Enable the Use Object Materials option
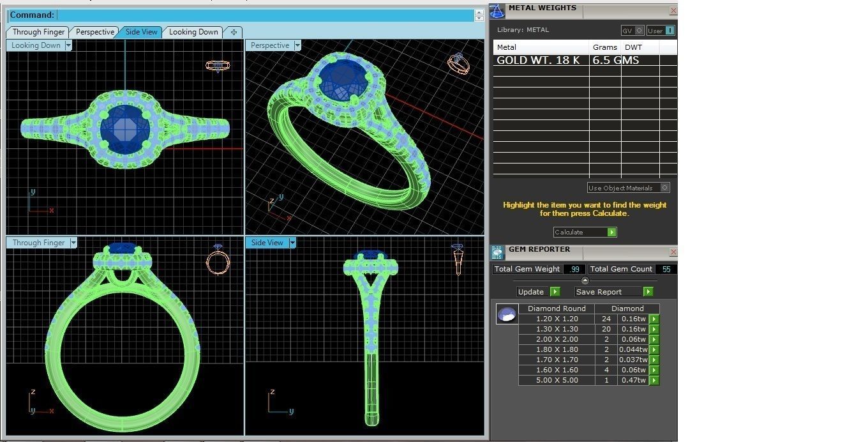The height and width of the screenshot is (442, 868). pos(664,188)
